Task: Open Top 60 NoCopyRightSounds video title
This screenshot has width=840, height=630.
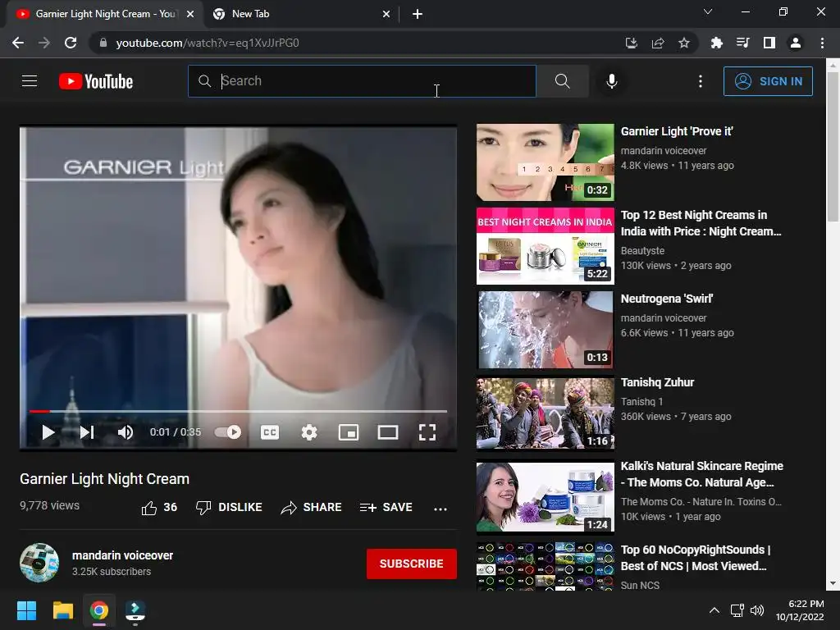Action: click(696, 558)
